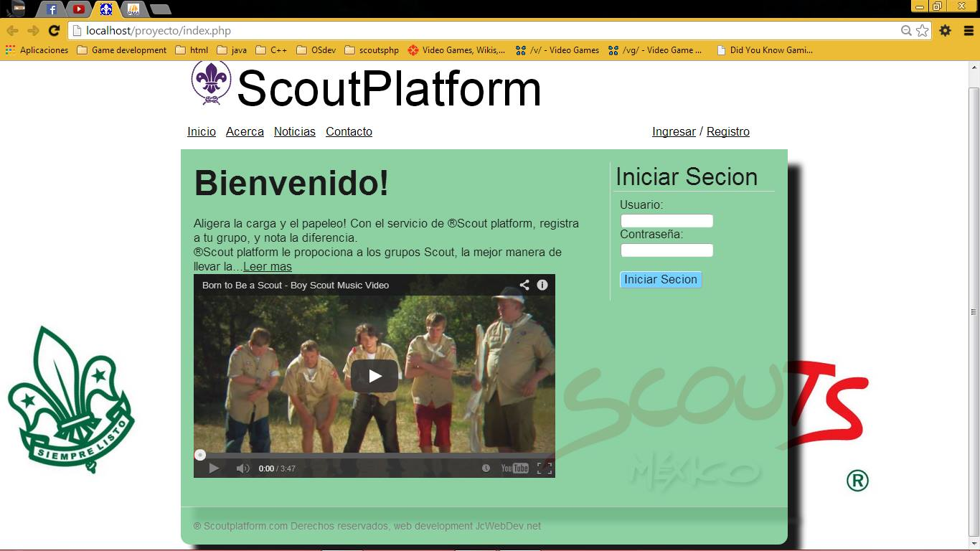
Task: Open a new tab with the new-tab button
Action: coord(161,9)
